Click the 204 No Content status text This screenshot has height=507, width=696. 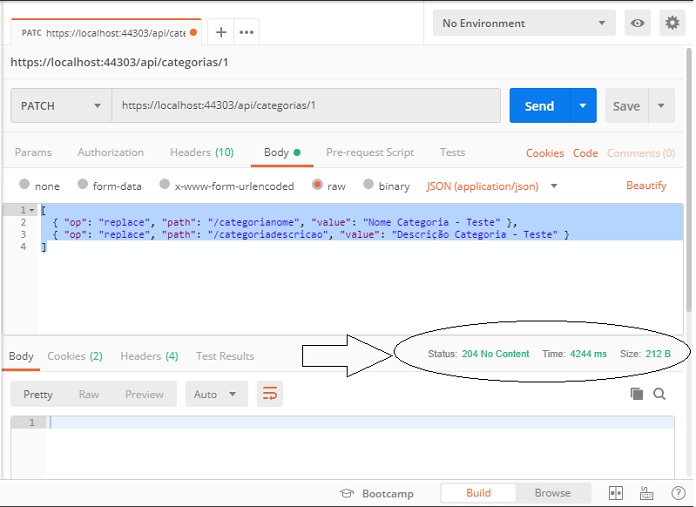pyautogui.click(x=495, y=354)
